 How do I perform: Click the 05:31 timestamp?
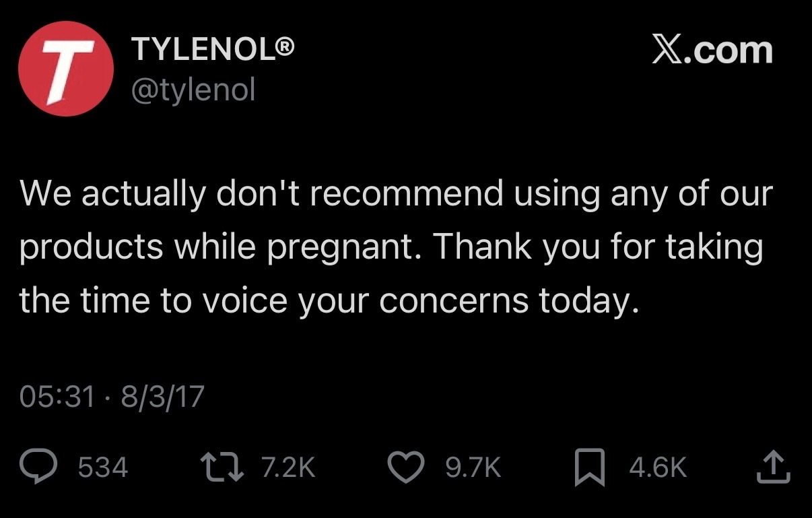57,397
